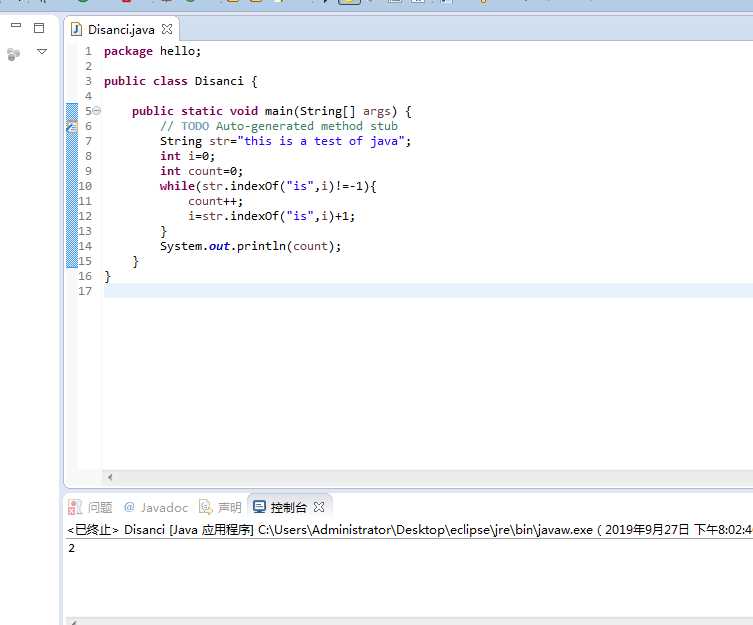Click the "count++;" statement
This screenshot has width=753, height=625.
tap(216, 201)
